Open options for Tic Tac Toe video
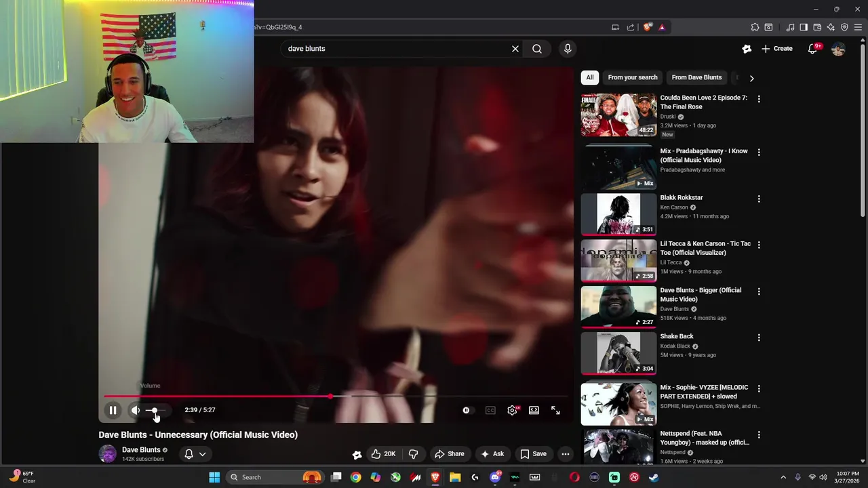The image size is (868, 488). coord(759,245)
